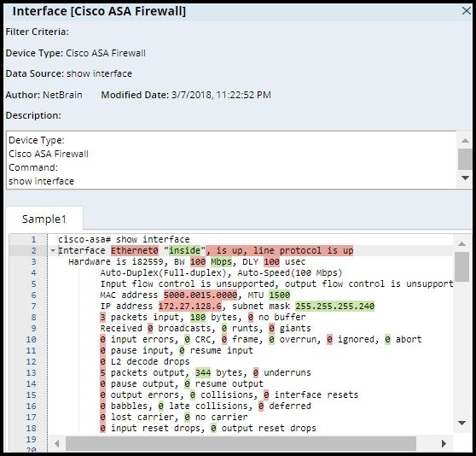Click highlighted 0 before 'no buffer'
The height and width of the screenshot is (456, 476).
(x=251, y=317)
